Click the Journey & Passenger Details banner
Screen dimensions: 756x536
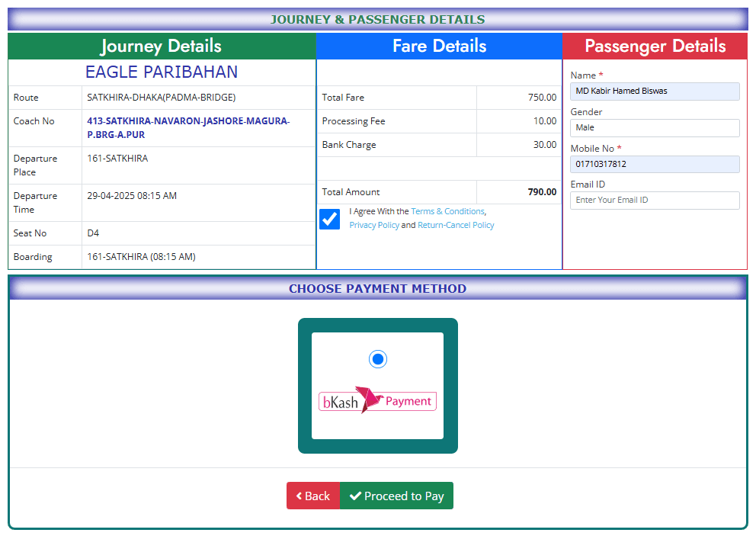377,19
